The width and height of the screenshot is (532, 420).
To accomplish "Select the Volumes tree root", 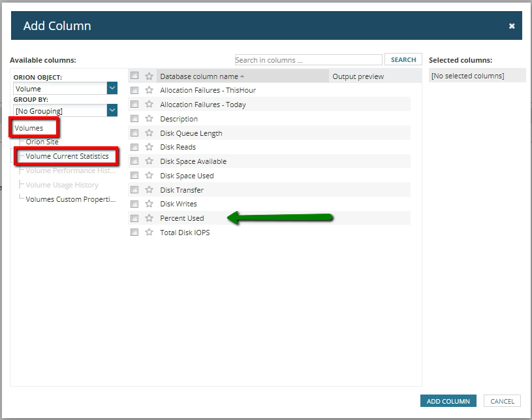I will pos(29,128).
